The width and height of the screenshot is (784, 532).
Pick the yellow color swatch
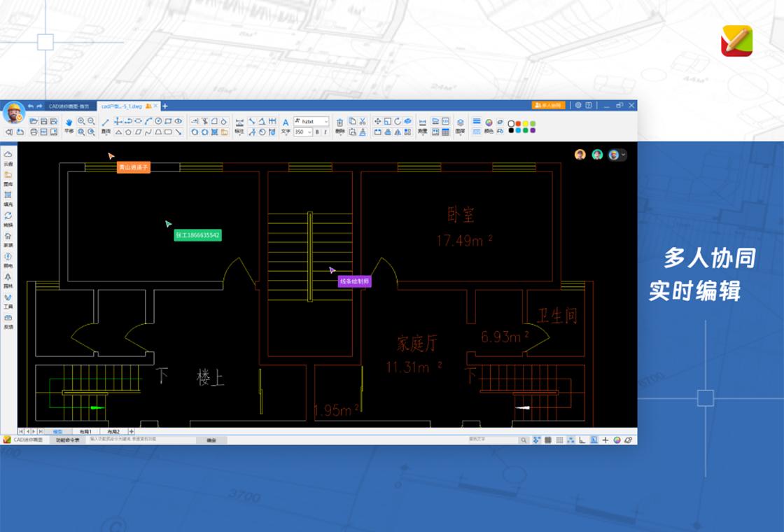point(526,123)
